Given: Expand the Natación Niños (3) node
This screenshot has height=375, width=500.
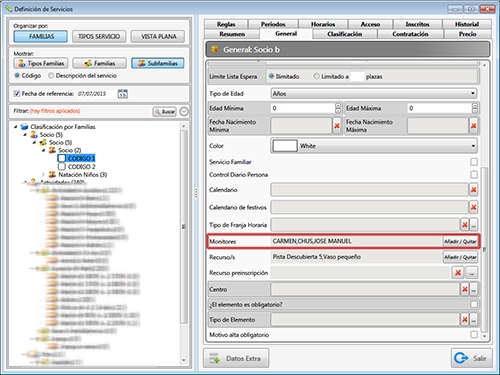Looking at the screenshot, I should [43, 174].
